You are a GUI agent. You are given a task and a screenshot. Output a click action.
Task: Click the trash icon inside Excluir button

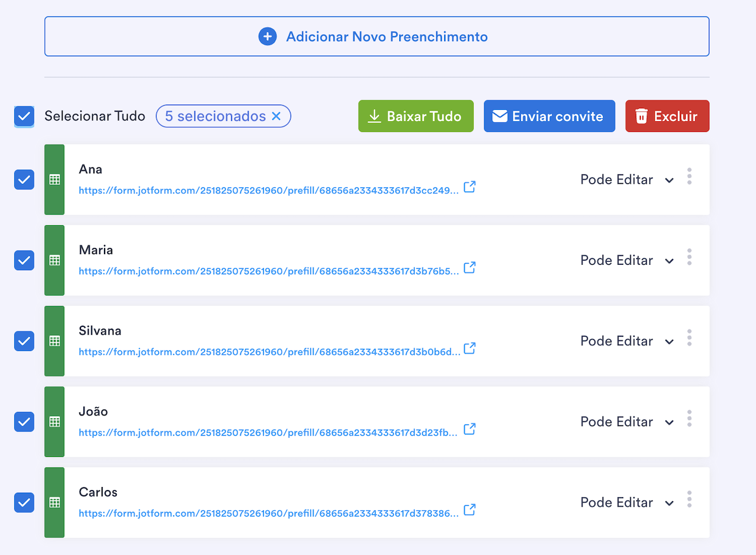pyautogui.click(x=642, y=116)
